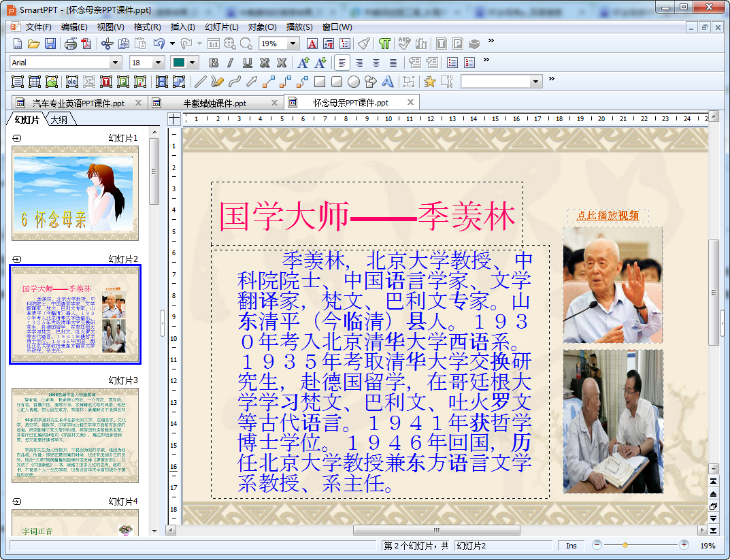Switch to 汽车专业英语PPT课件.ppt tab

tap(78, 103)
